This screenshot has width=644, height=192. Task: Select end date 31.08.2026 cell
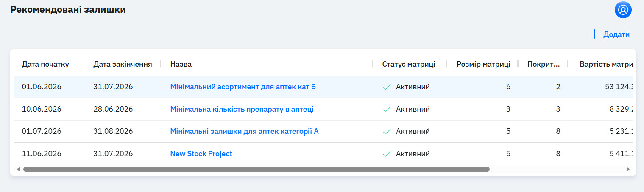click(x=113, y=131)
